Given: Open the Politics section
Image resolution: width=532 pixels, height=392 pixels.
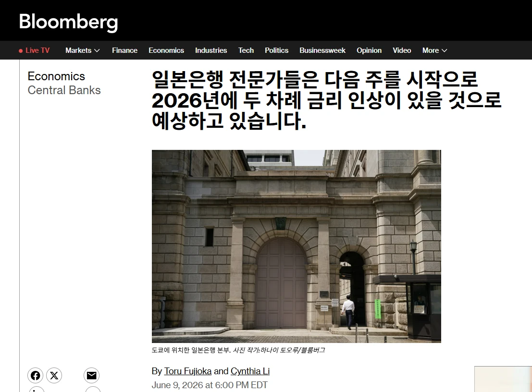Looking at the screenshot, I should pos(276,50).
